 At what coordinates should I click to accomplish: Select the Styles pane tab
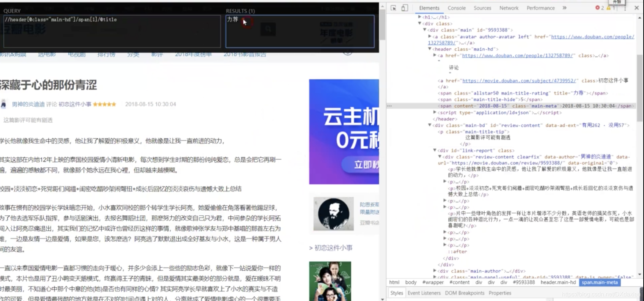point(396,293)
